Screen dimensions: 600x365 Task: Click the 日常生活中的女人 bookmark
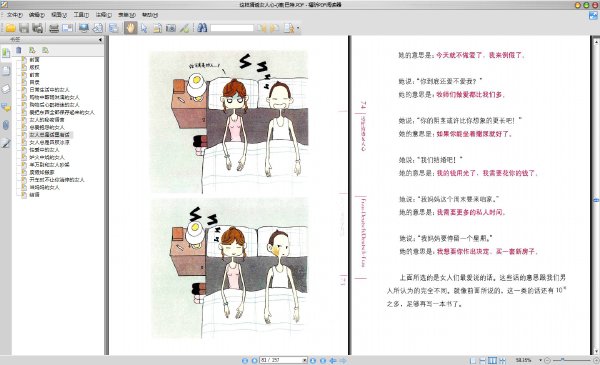pyautogui.click(x=49, y=90)
